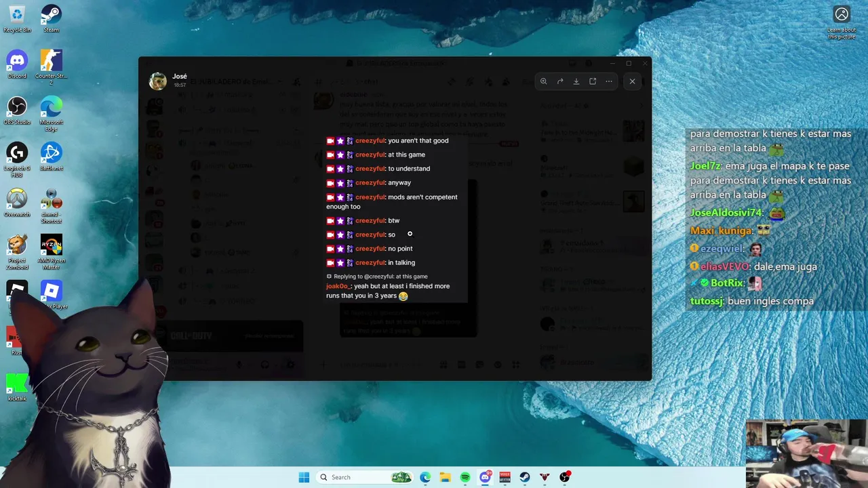Click eliasVEVO username in the chat overlay

click(x=725, y=267)
